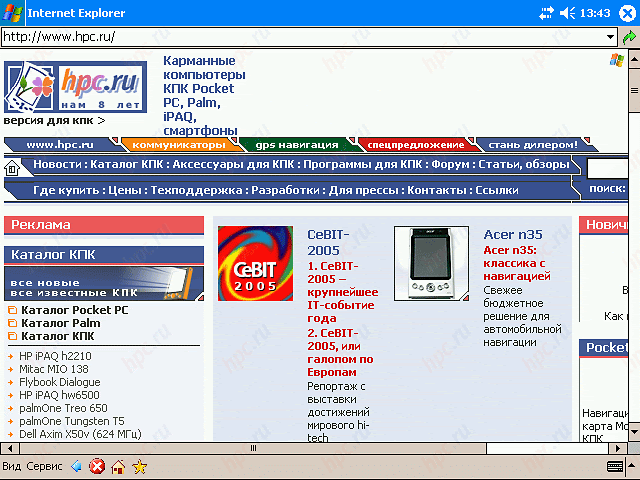
Task: Open the Windows Start flag menu
Action: click(12, 13)
